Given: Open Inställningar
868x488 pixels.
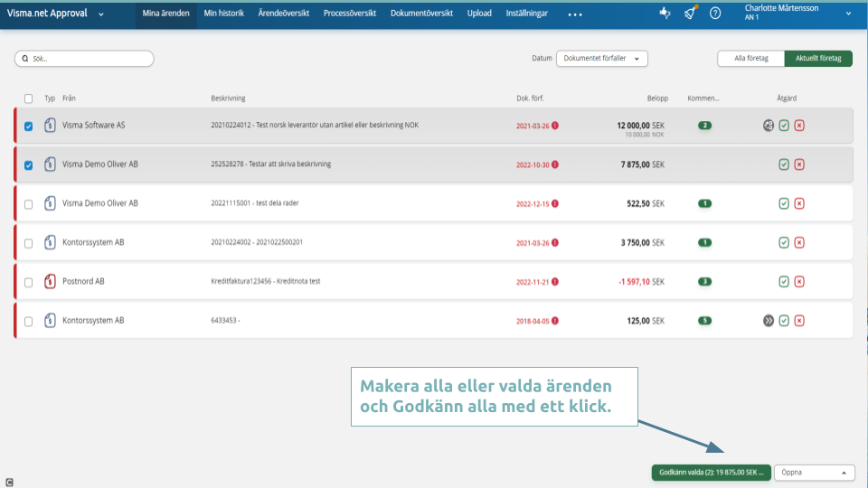Looking at the screenshot, I should [x=526, y=14].
